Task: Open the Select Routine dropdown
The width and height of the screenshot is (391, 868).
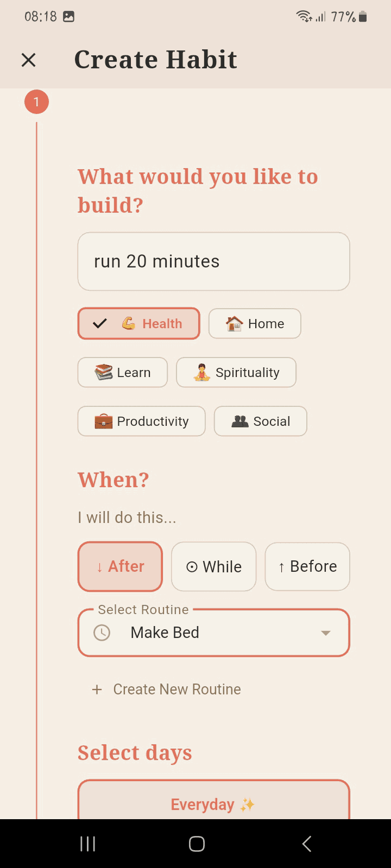Action: pos(213,632)
